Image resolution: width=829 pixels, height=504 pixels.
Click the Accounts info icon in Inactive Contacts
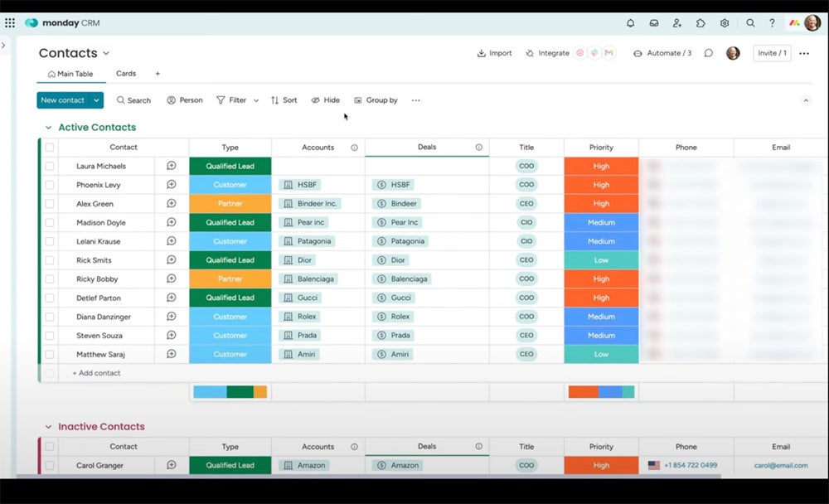click(354, 447)
